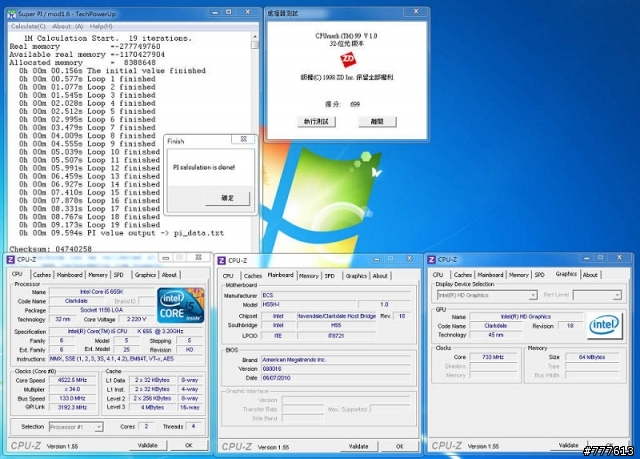Click the GPU core clock 733 MHz
This screenshot has width=640, height=459.
tap(493, 357)
